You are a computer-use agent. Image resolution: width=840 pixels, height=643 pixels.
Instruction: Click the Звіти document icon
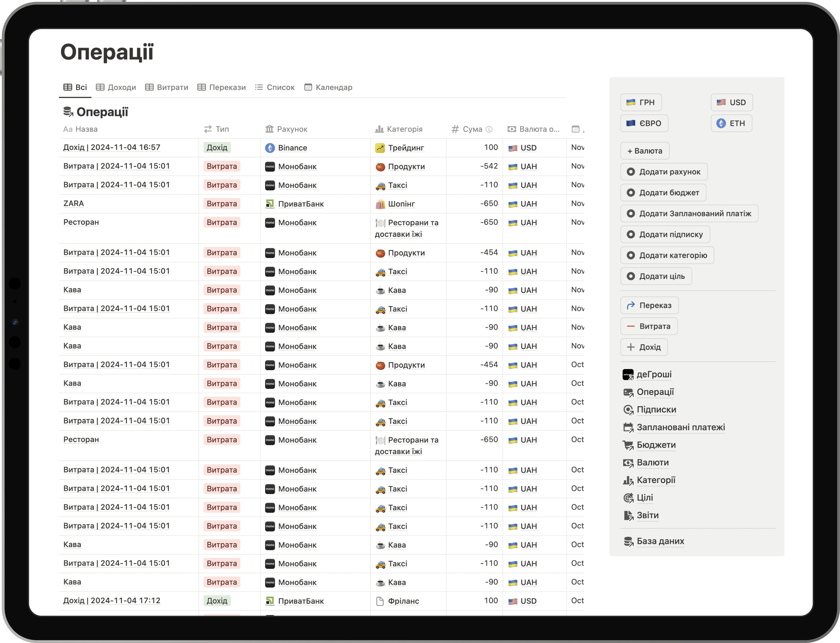pyautogui.click(x=628, y=516)
